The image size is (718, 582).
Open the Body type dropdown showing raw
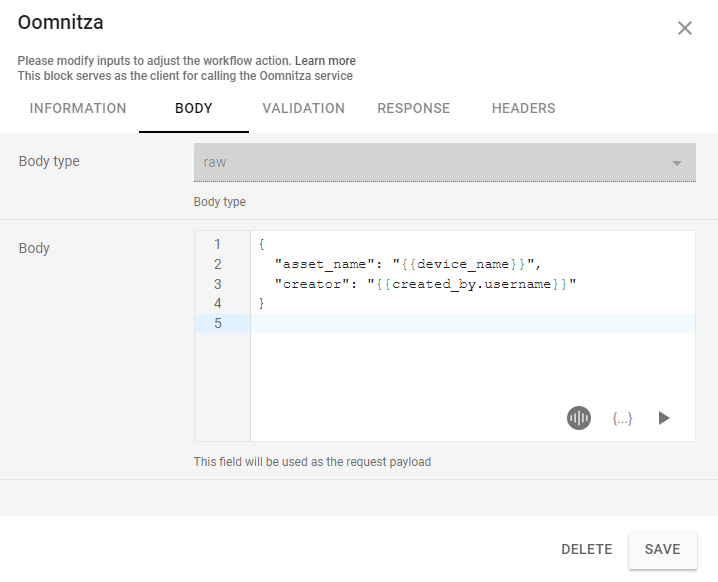pyautogui.click(x=444, y=162)
